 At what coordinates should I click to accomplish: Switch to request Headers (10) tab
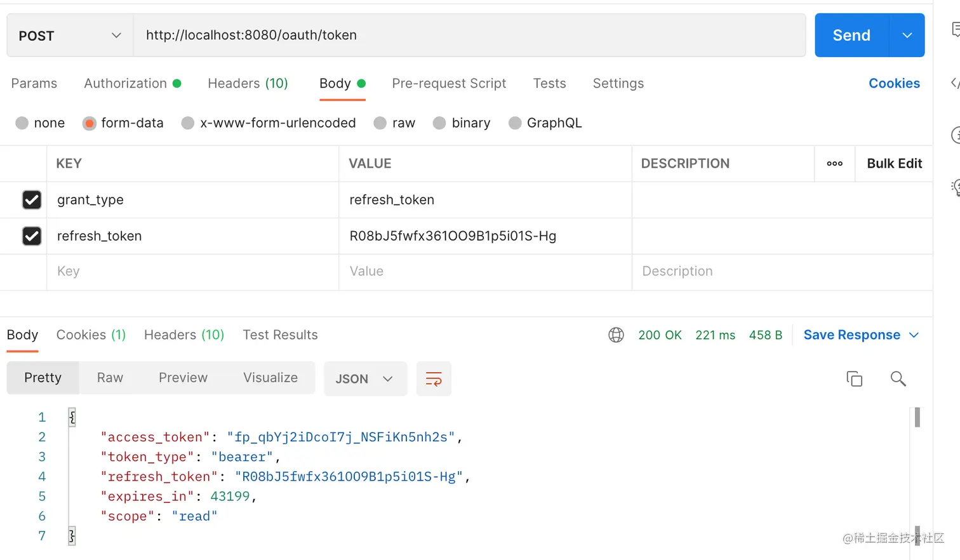pos(248,84)
